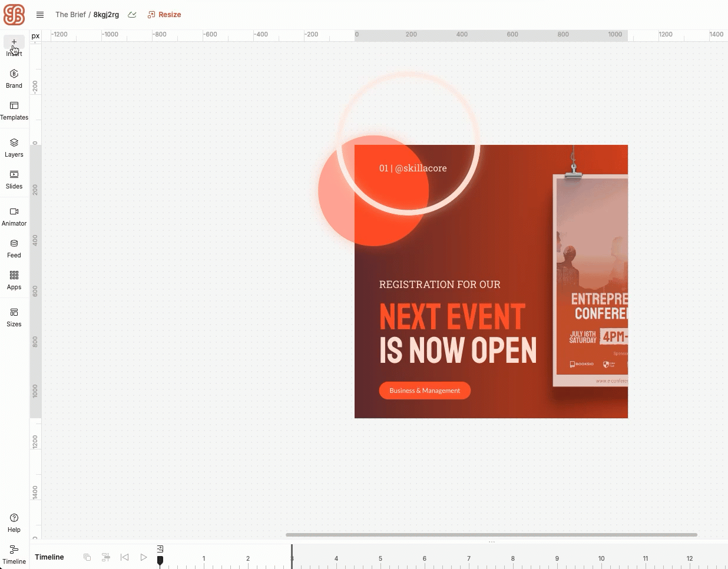Viewport: 728px width, 569px height.
Task: Open the Sizes panel
Action: [14, 317]
